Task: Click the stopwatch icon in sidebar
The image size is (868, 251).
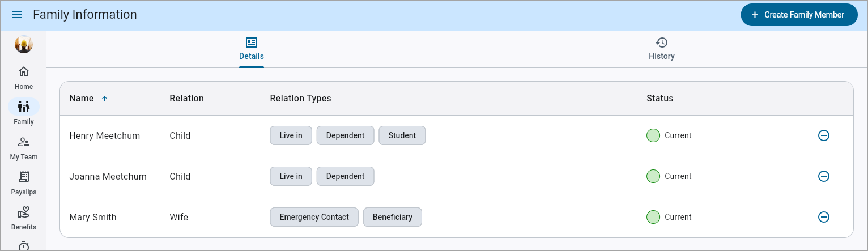Action: pyautogui.click(x=24, y=245)
